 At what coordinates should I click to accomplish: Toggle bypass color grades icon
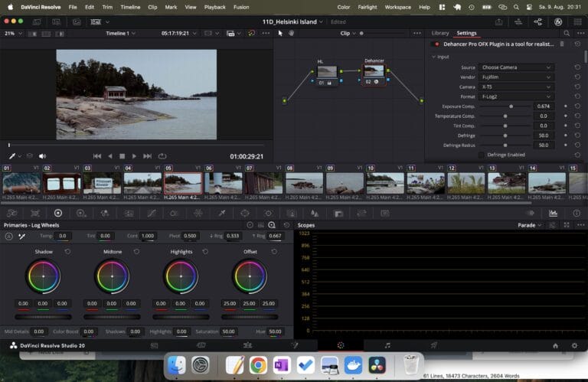(252, 33)
